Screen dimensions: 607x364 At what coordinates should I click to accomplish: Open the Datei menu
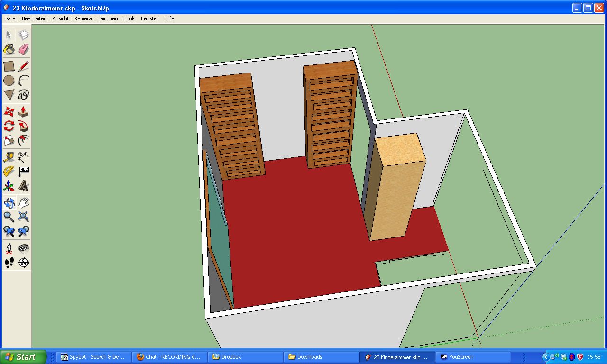click(10, 18)
